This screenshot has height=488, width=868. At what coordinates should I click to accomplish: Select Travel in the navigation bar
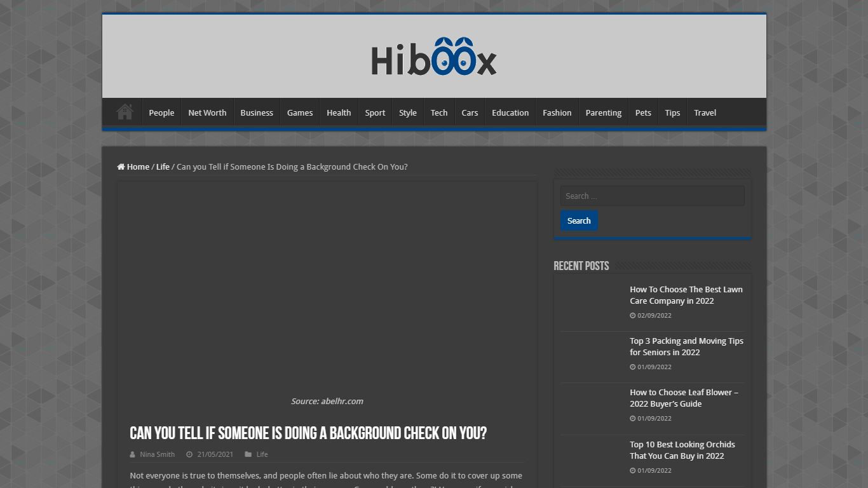pos(705,112)
